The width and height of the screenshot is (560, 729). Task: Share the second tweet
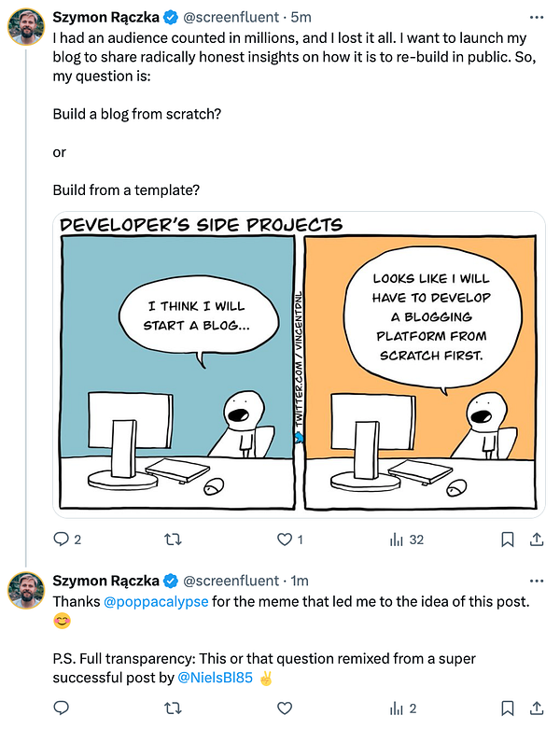click(537, 708)
